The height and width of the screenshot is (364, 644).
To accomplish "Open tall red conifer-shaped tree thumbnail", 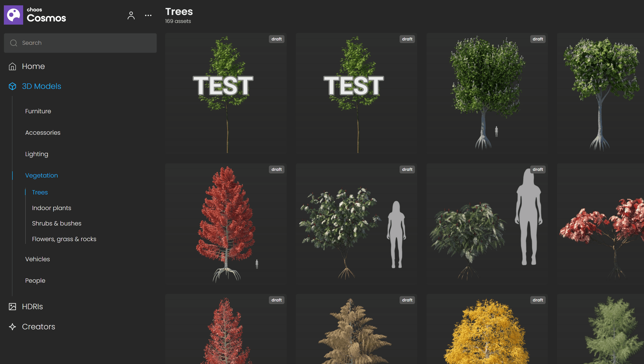I will (226, 224).
